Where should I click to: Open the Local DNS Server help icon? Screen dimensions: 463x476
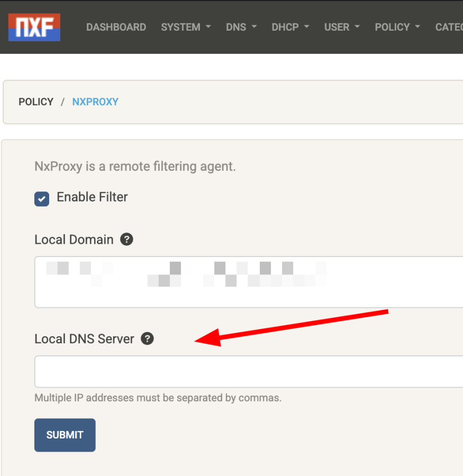coord(147,338)
